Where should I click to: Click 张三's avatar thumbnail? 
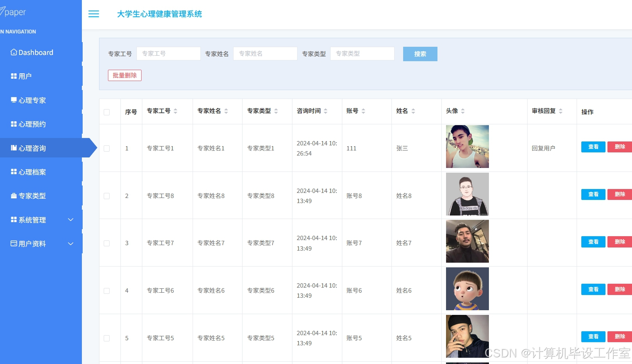point(467,147)
